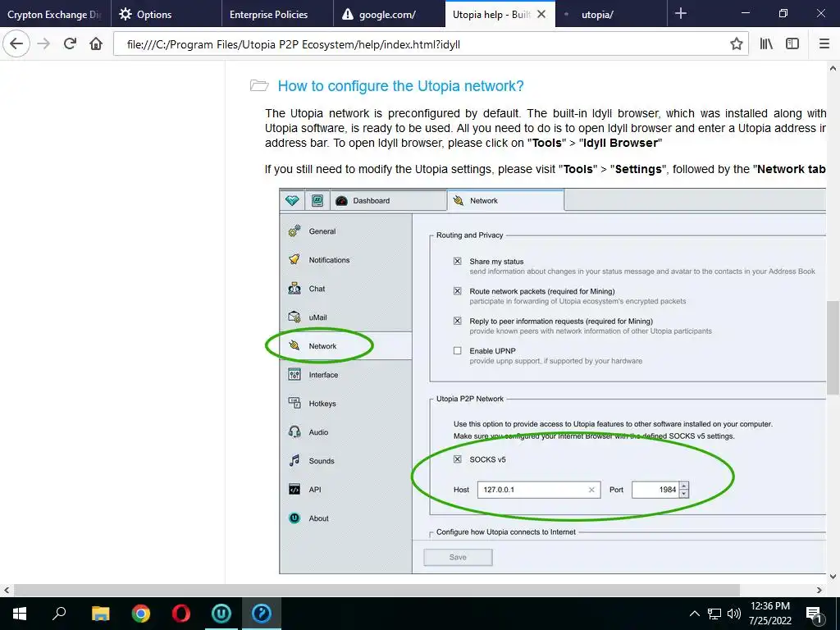Image resolution: width=840 pixels, height=630 pixels.
Task: Open File Explorer from the taskbar
Action: pos(100,614)
